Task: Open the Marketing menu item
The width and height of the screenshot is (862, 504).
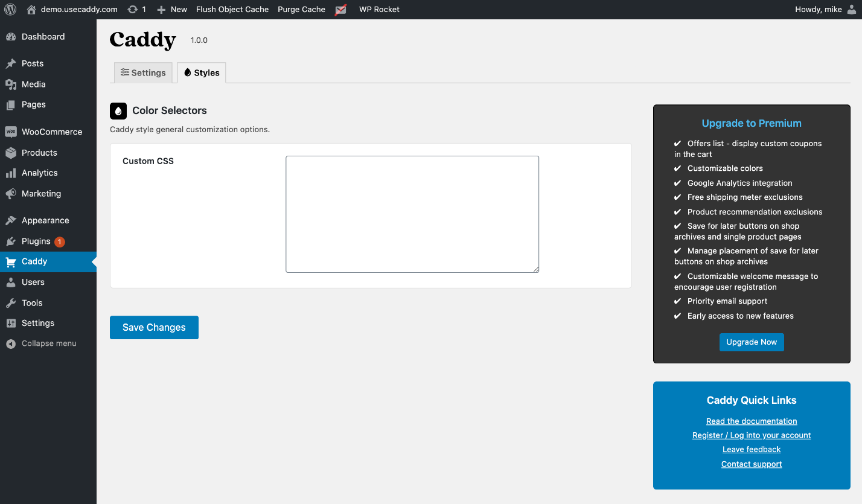Action: coord(48,194)
